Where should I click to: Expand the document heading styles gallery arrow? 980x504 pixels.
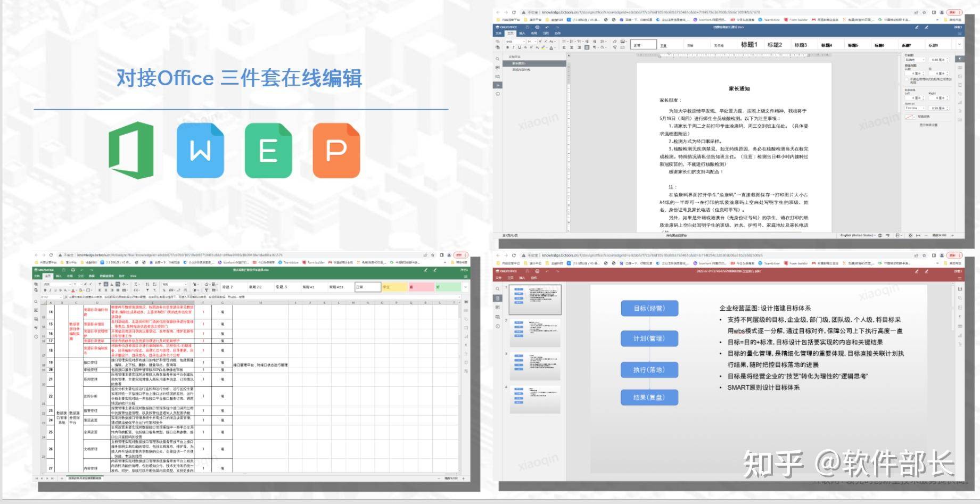959,44
